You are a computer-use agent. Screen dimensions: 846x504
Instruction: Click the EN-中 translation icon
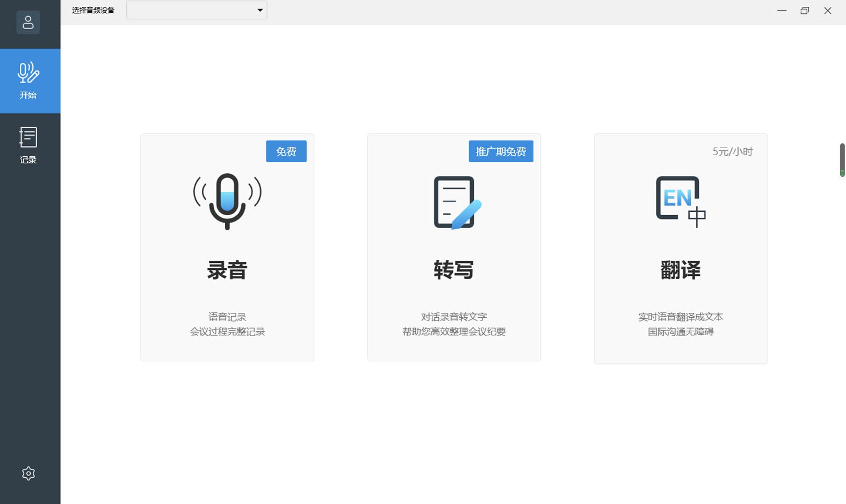click(x=681, y=202)
